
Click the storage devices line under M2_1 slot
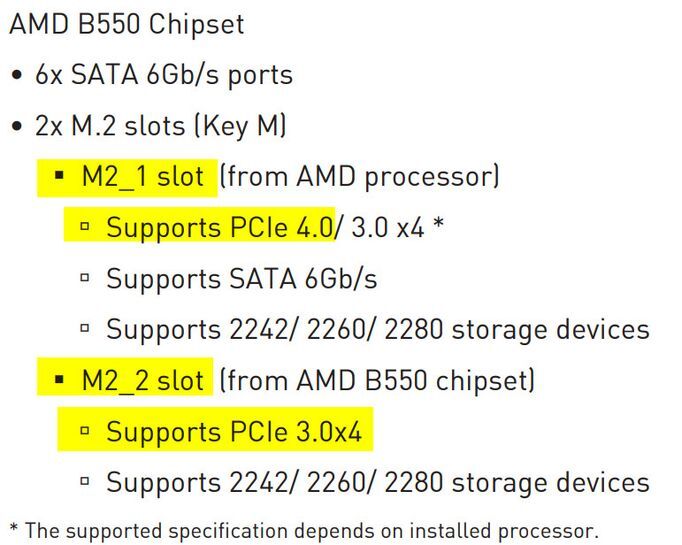click(377, 329)
